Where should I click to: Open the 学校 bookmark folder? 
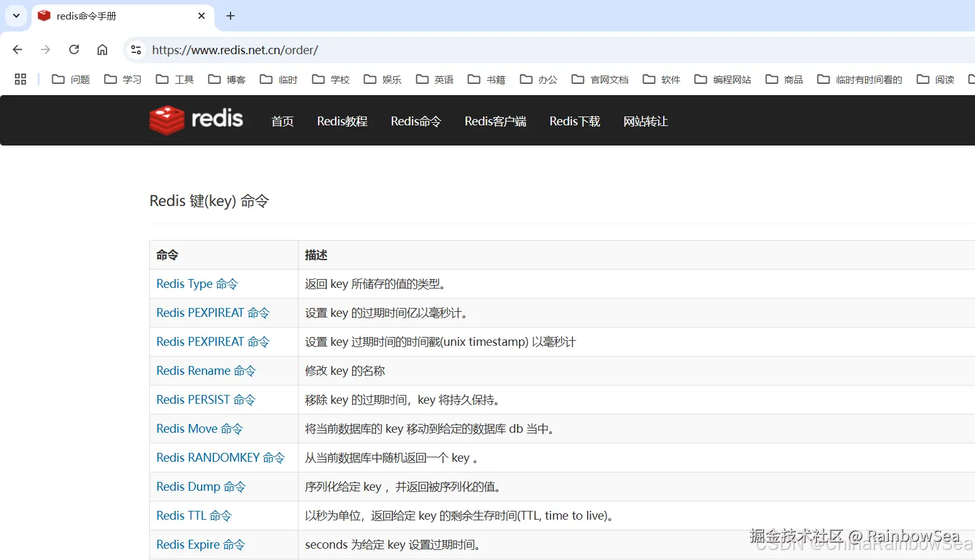click(331, 79)
